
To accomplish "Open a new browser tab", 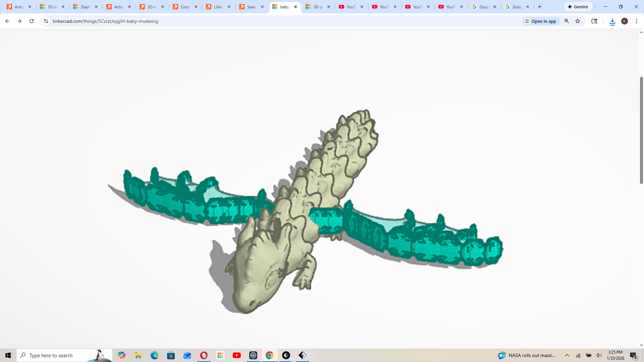I will tap(540, 7).
